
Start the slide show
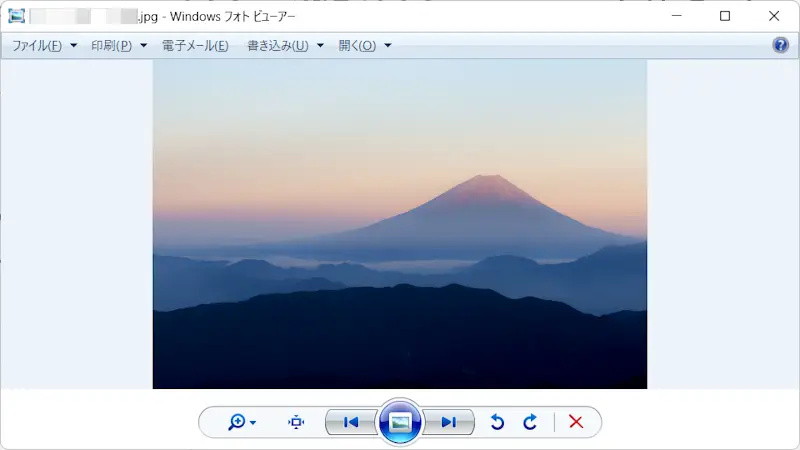tap(400, 422)
